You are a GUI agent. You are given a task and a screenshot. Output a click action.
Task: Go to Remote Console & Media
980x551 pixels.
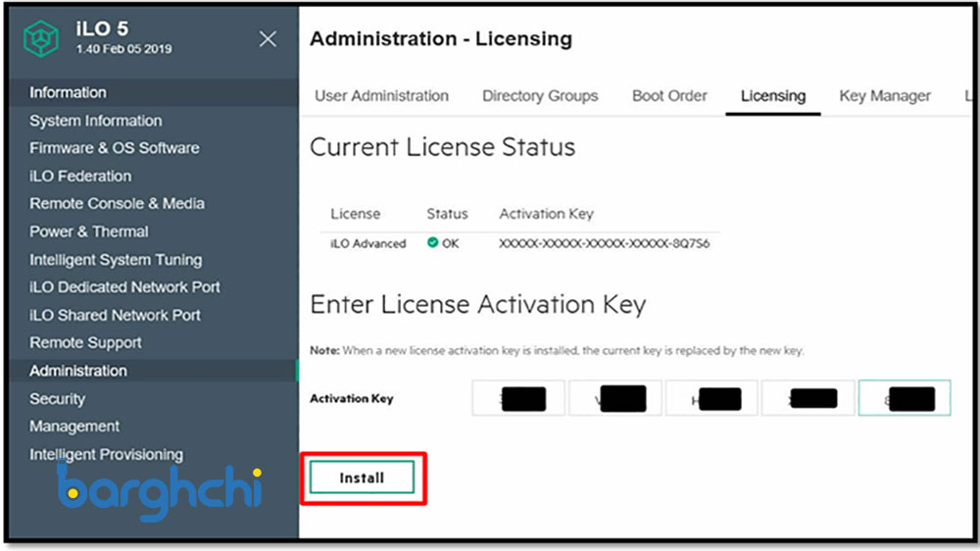click(x=117, y=204)
